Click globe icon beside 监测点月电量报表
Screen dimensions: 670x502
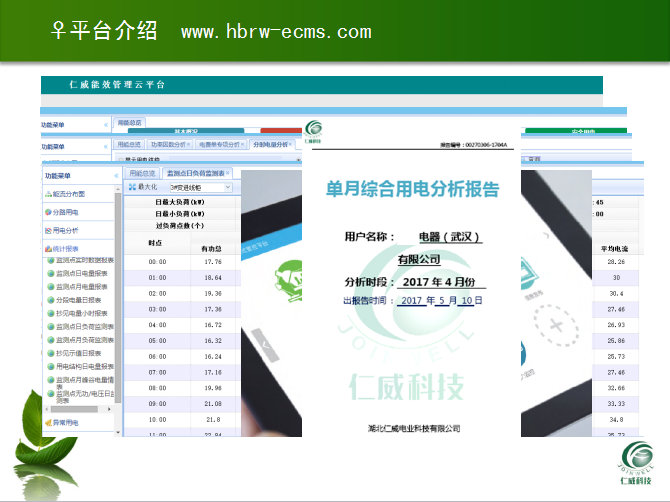(x=51, y=287)
